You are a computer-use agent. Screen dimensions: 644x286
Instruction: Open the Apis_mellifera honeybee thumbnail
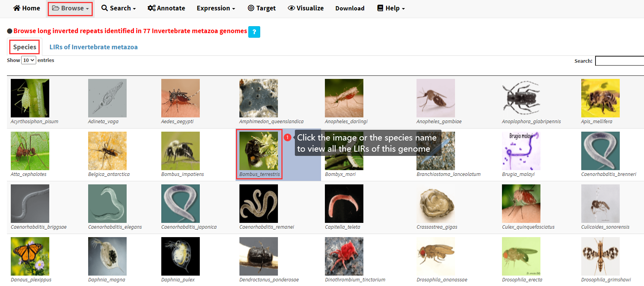click(x=600, y=98)
